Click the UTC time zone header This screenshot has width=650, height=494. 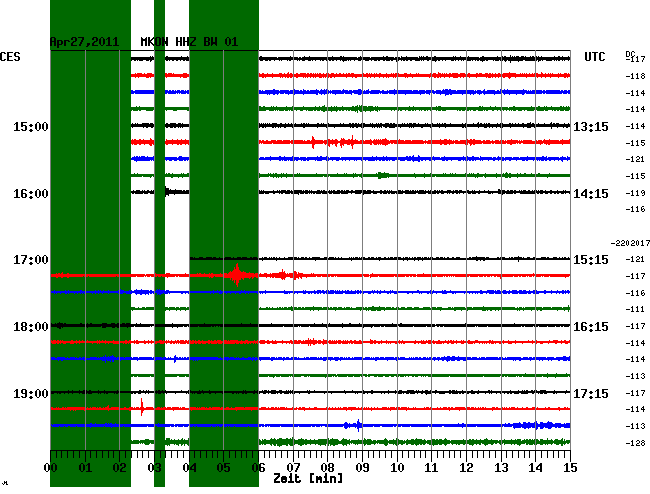click(x=594, y=57)
